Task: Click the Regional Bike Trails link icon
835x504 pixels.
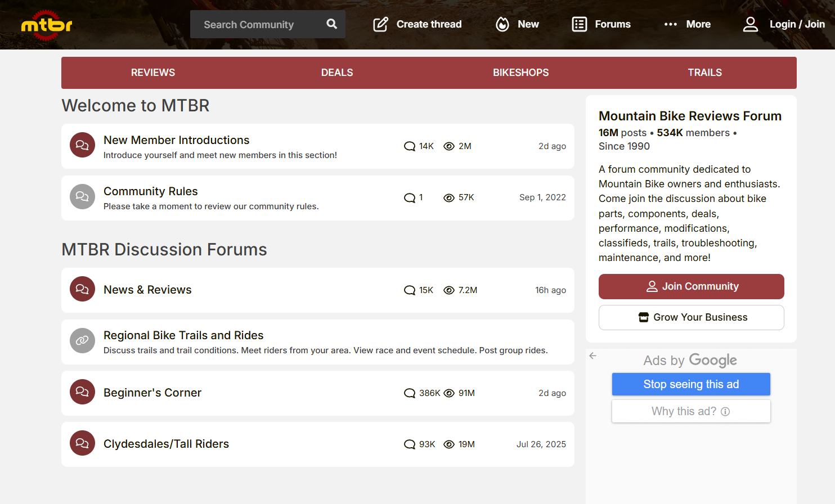Action: tap(82, 340)
